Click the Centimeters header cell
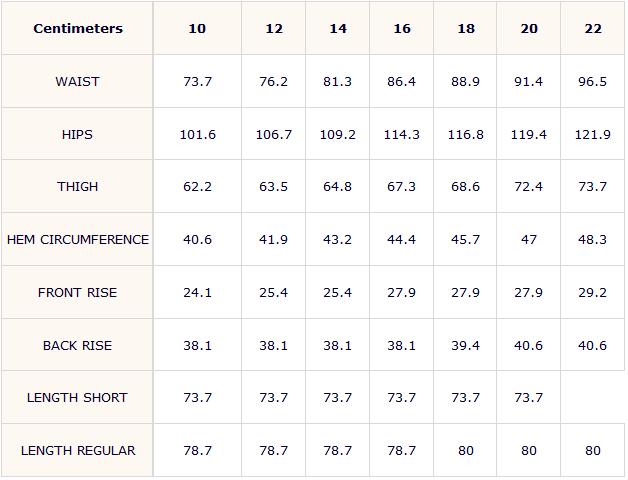 click(x=77, y=28)
